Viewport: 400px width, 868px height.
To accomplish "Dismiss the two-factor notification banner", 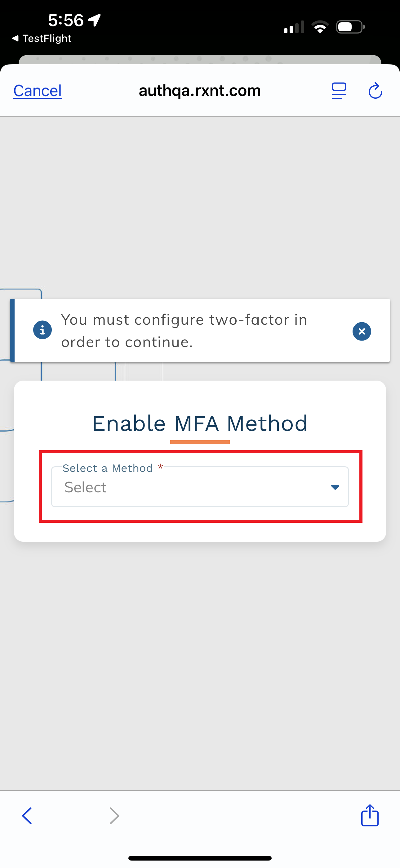I will [x=362, y=331].
